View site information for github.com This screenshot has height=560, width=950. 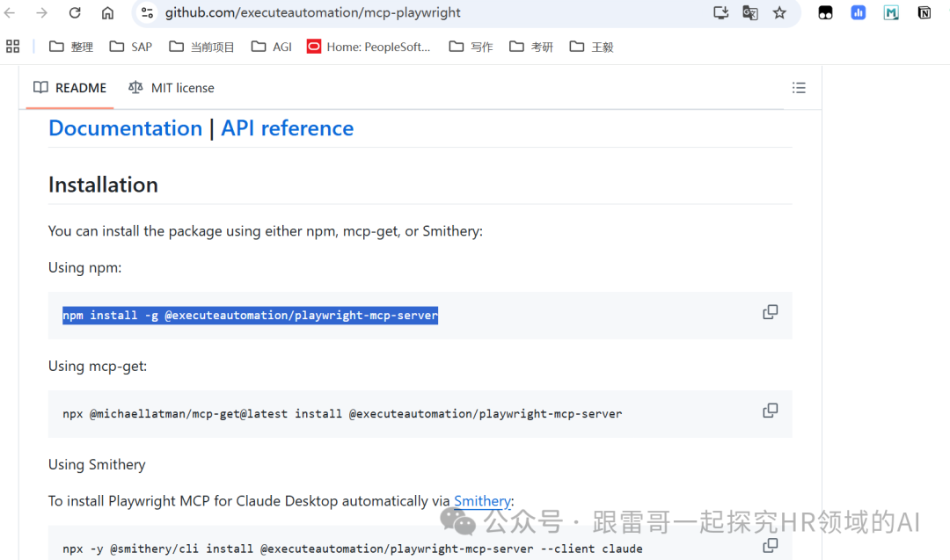[147, 12]
